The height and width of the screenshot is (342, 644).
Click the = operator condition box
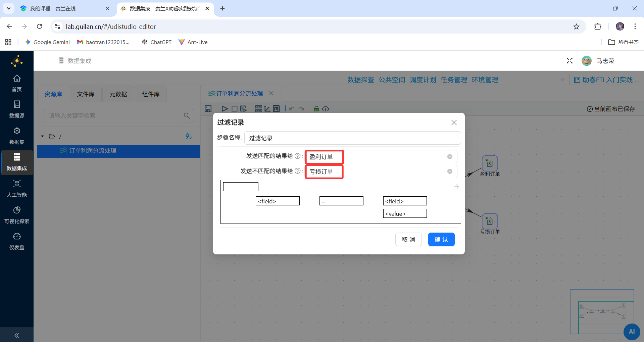pos(341,201)
